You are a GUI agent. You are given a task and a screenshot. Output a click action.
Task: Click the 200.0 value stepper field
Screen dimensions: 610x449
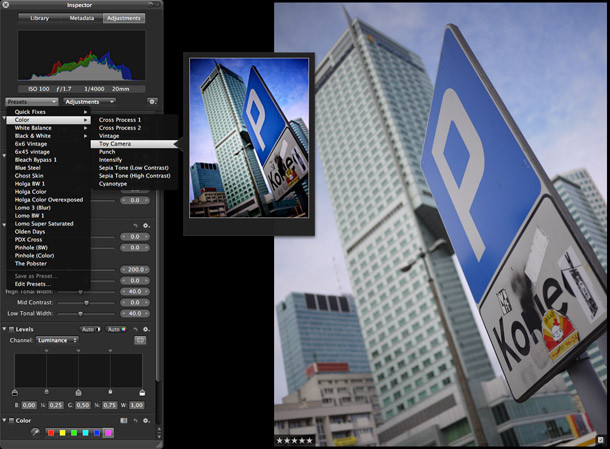[135, 270]
